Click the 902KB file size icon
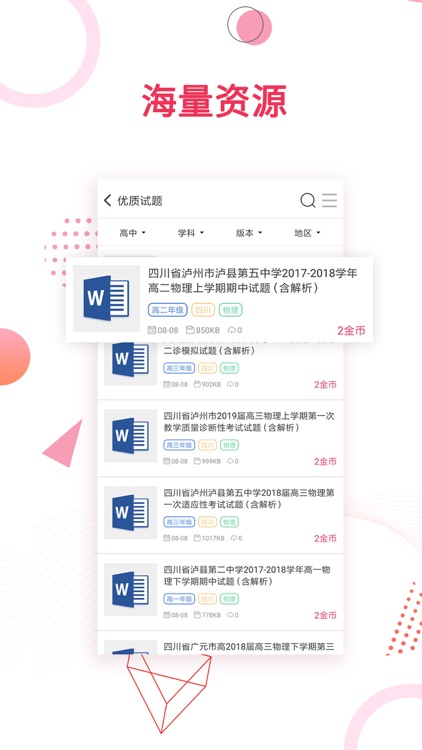422x750 pixels. 197,384
